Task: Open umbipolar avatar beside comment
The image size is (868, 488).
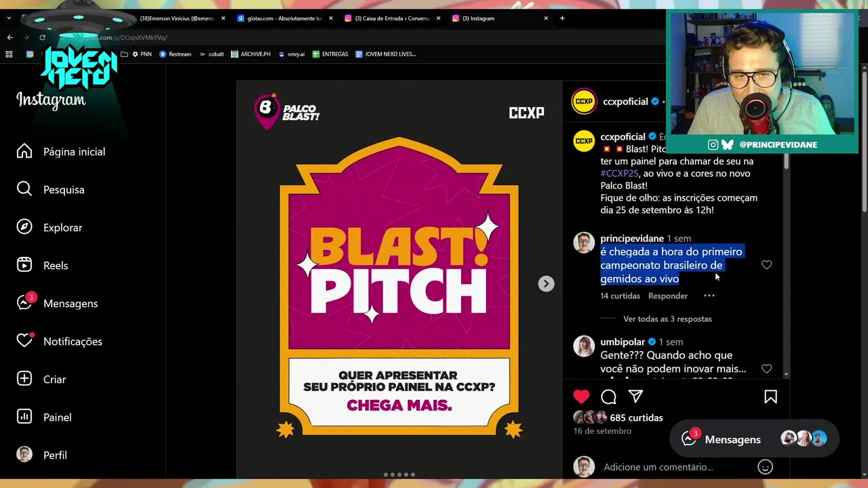Action: (x=584, y=346)
